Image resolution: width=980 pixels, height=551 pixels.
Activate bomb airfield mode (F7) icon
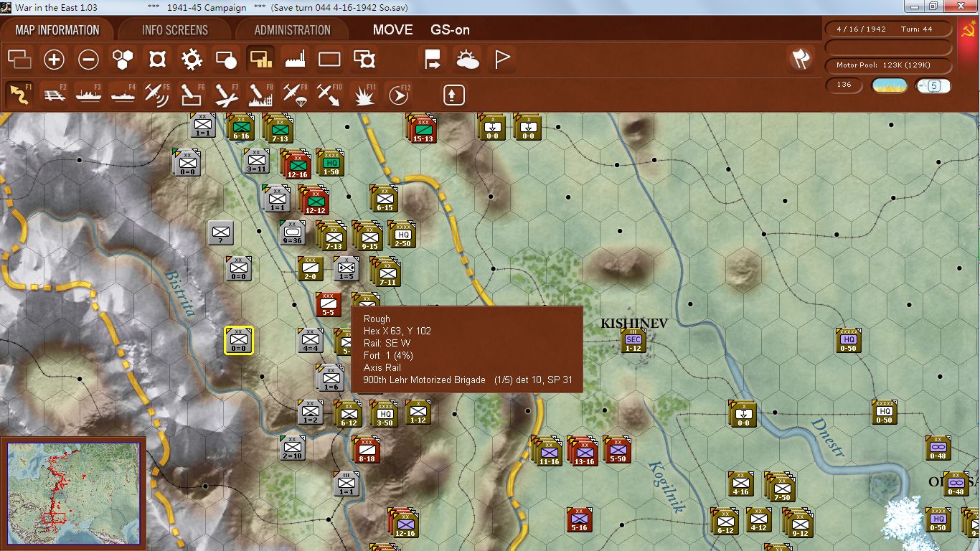(226, 94)
